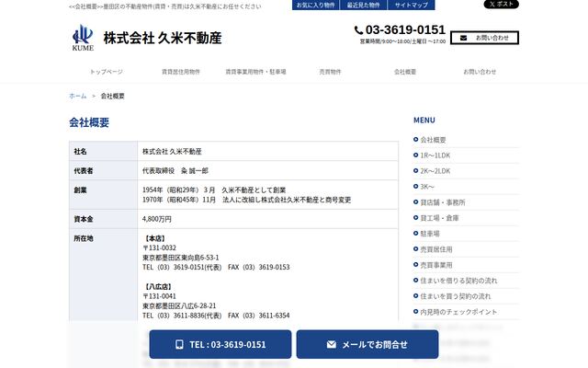
Task: Click the 1954年 founding history line
Action: pos(214,190)
